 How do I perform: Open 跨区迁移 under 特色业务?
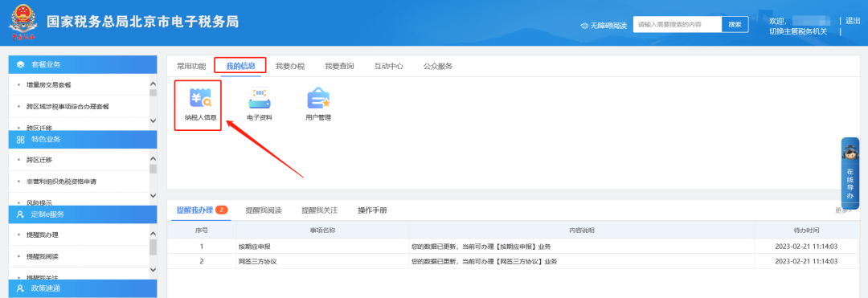point(39,160)
